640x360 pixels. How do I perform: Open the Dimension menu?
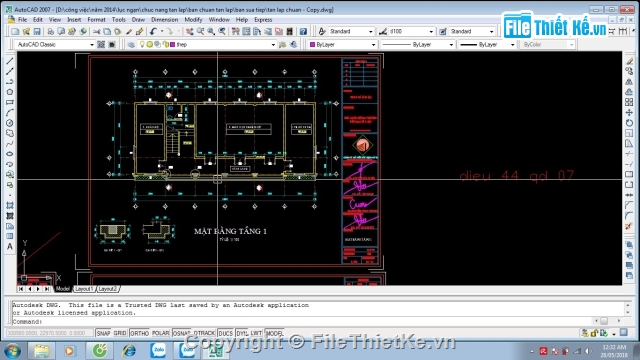tap(164, 20)
